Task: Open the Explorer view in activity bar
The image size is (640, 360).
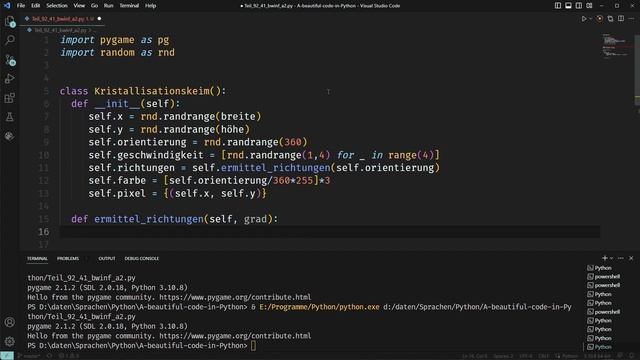Action: point(10,22)
